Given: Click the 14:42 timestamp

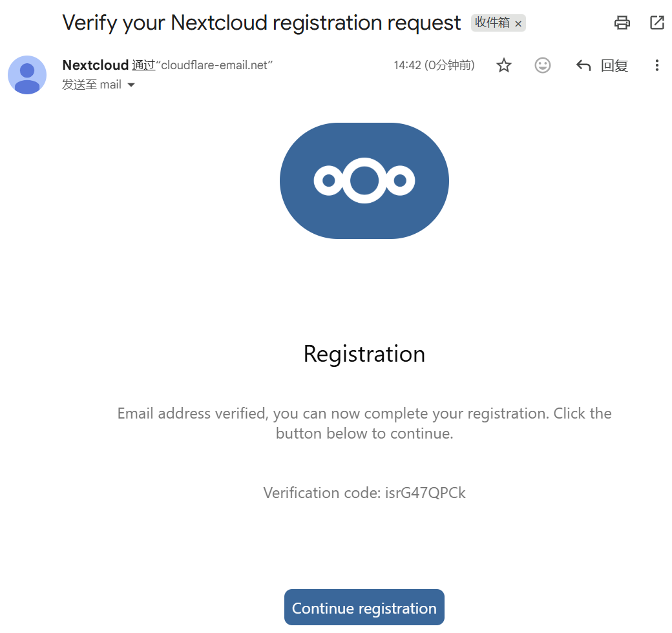Looking at the screenshot, I should [407, 65].
